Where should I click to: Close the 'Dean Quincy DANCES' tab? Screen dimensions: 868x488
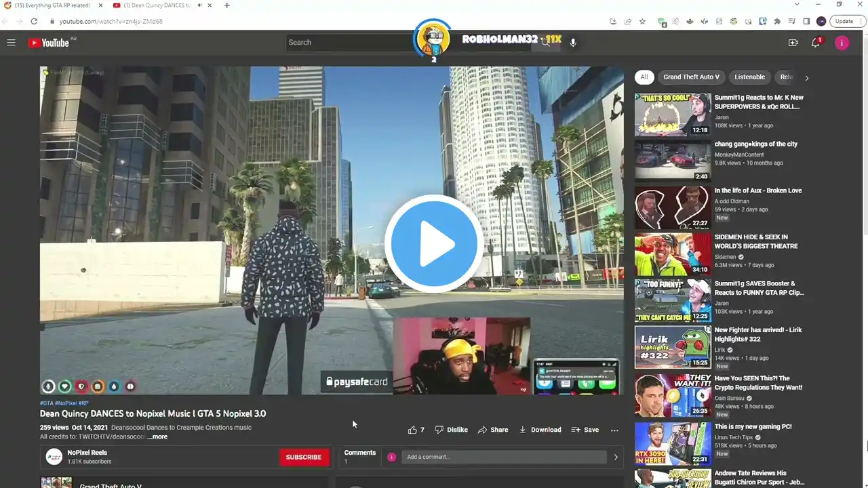210,5
